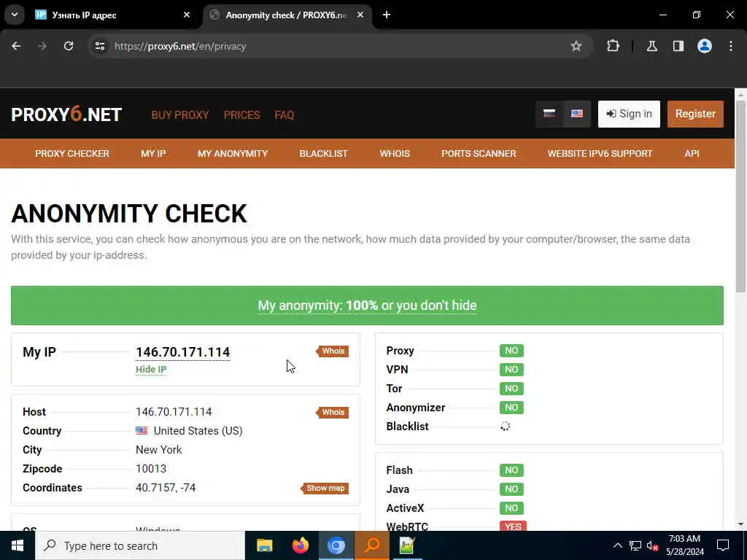This screenshot has width=747, height=560.
Task: Open site information icon in address bar
Action: [99, 46]
